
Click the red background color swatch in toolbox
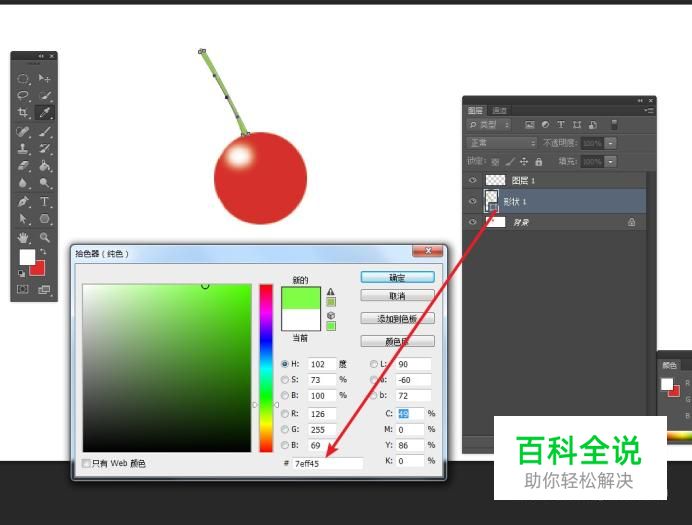click(40, 270)
